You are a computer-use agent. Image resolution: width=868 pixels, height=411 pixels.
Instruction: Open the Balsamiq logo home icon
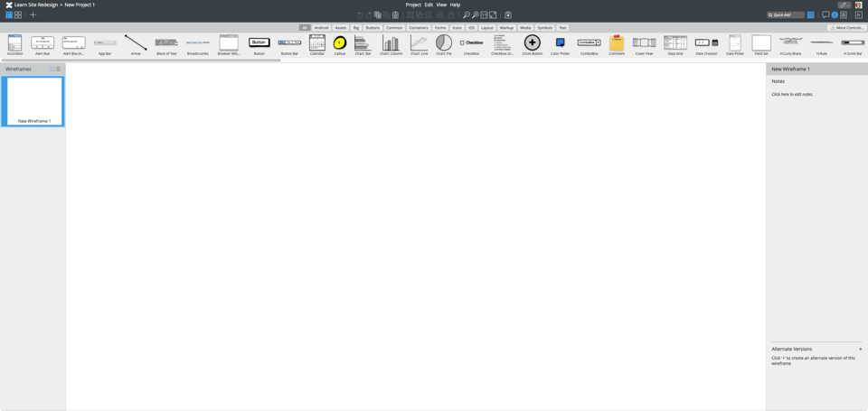click(x=9, y=5)
